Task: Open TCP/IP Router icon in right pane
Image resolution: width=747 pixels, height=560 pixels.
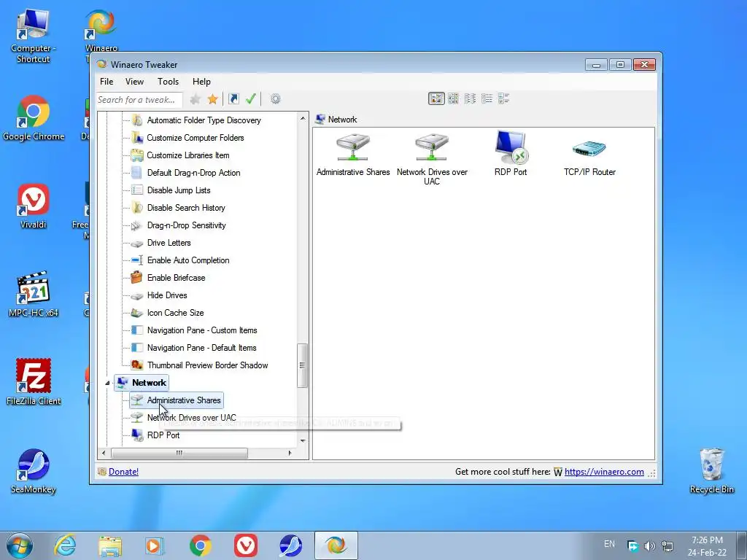Action: [589, 157]
